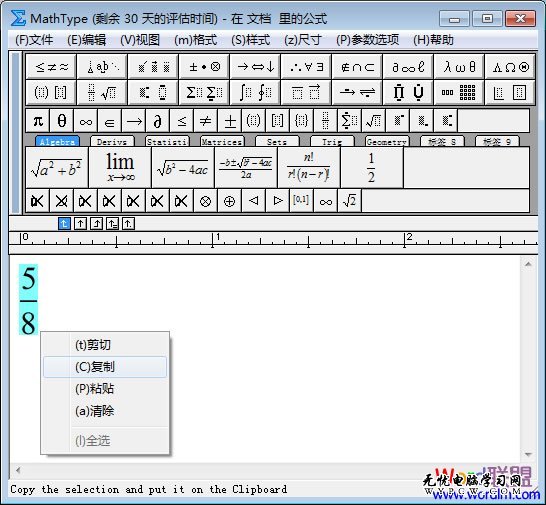546x505 pixels.
Task: Switch to the Sets tab
Action: tap(277, 141)
